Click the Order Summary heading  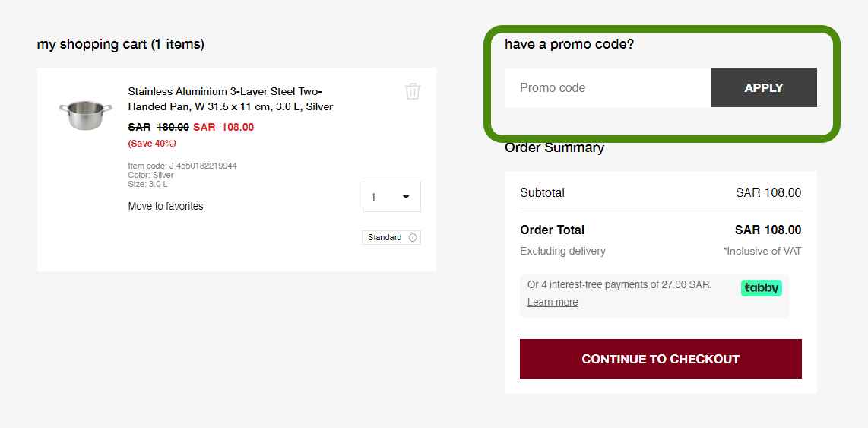[x=554, y=148]
